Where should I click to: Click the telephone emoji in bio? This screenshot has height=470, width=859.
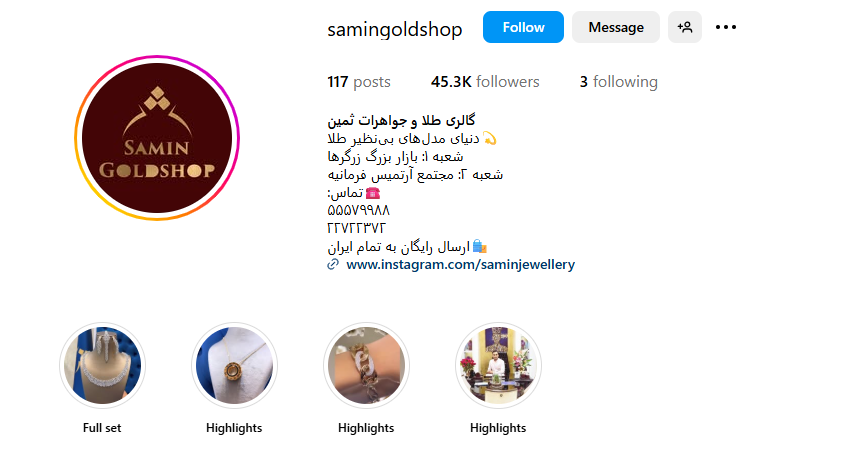tap(373, 193)
